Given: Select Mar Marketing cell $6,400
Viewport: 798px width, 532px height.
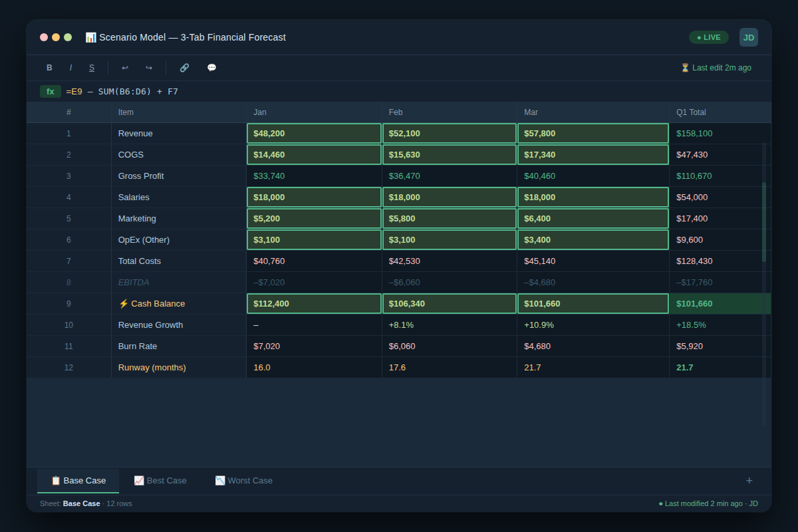Looking at the screenshot, I should (593, 219).
